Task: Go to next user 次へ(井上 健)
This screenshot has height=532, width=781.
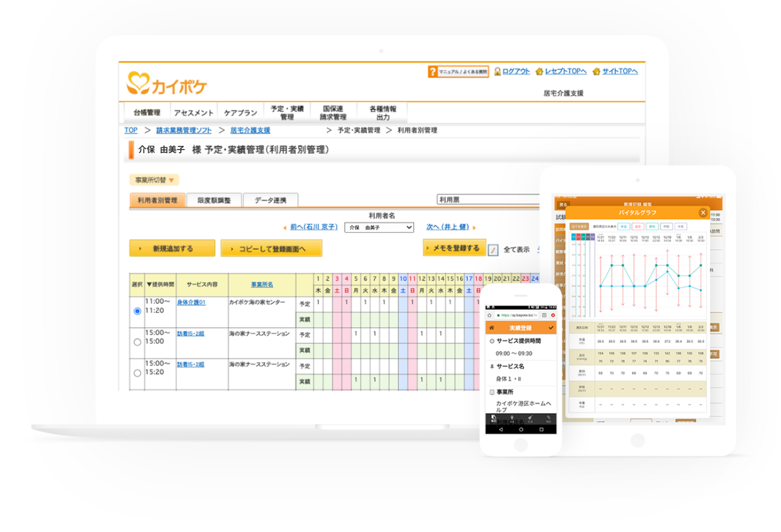Action: coord(448,228)
